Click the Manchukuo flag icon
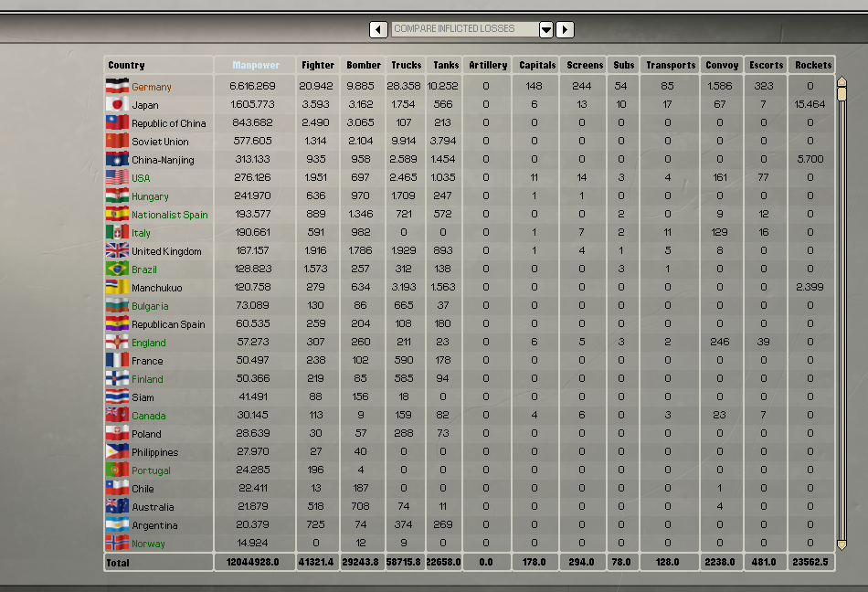The image size is (868, 592). (x=117, y=287)
